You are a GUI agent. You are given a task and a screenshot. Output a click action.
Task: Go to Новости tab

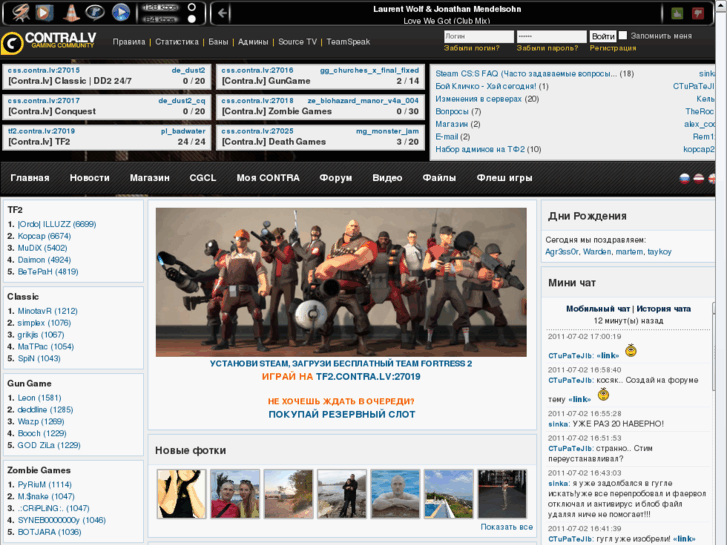[x=89, y=178]
